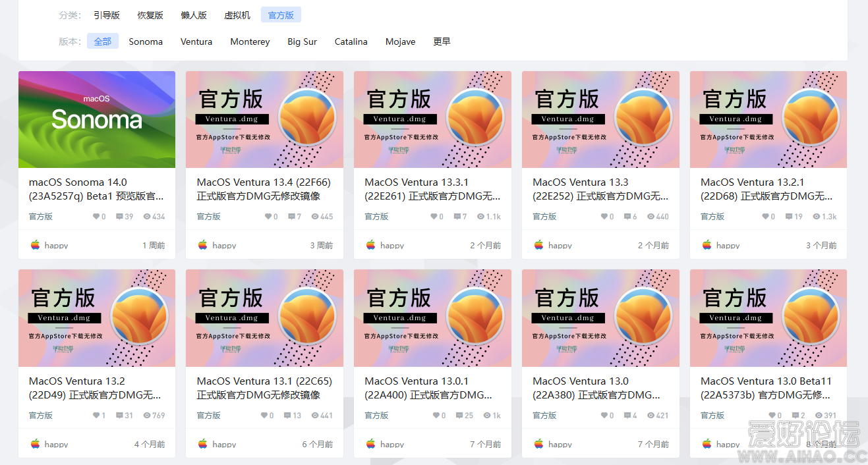Switch to the Monterey version tab

click(x=250, y=41)
